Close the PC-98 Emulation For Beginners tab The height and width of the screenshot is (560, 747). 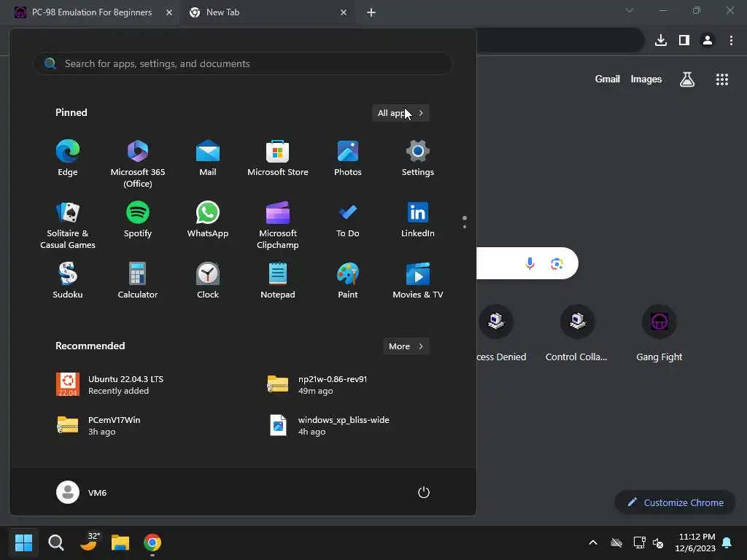(169, 12)
